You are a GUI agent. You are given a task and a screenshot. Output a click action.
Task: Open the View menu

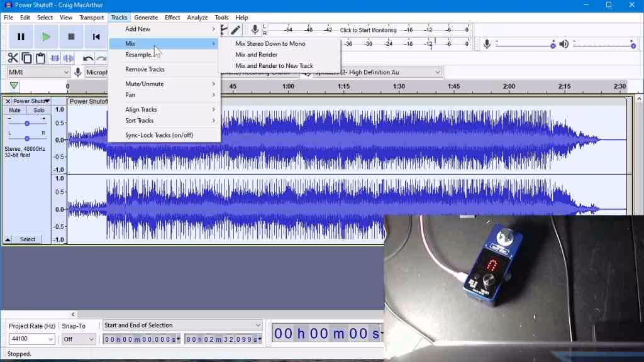pos(66,18)
